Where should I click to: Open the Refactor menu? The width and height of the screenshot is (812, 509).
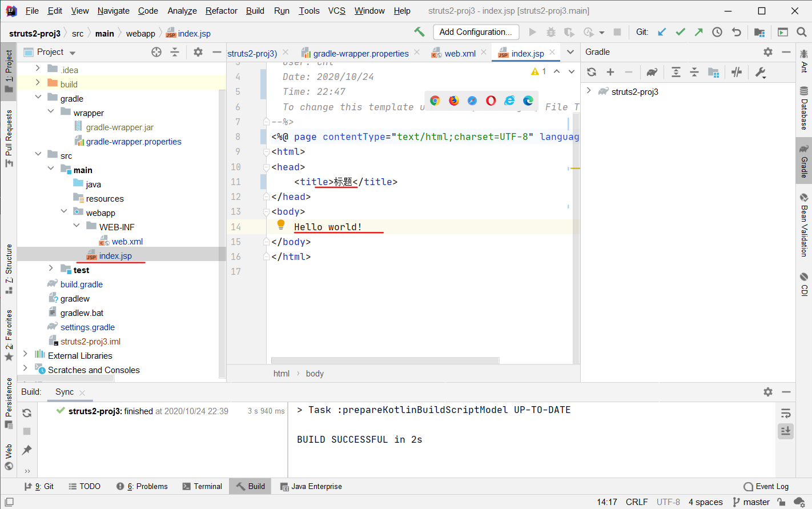click(222, 10)
